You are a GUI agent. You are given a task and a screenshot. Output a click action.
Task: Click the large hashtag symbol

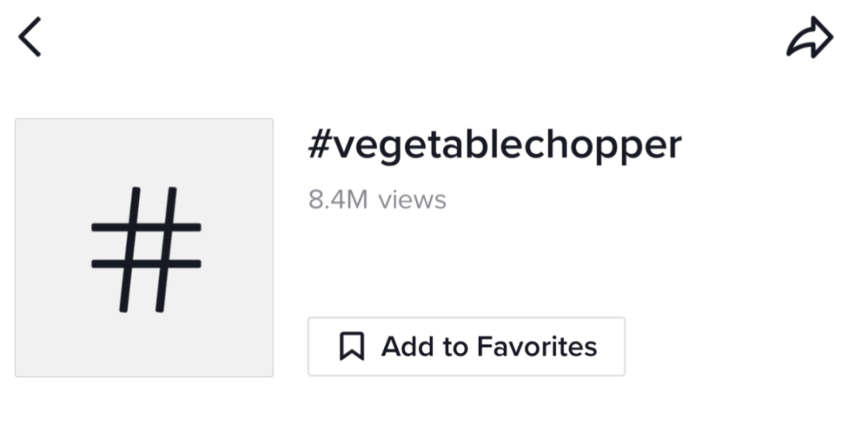pyautogui.click(x=145, y=249)
